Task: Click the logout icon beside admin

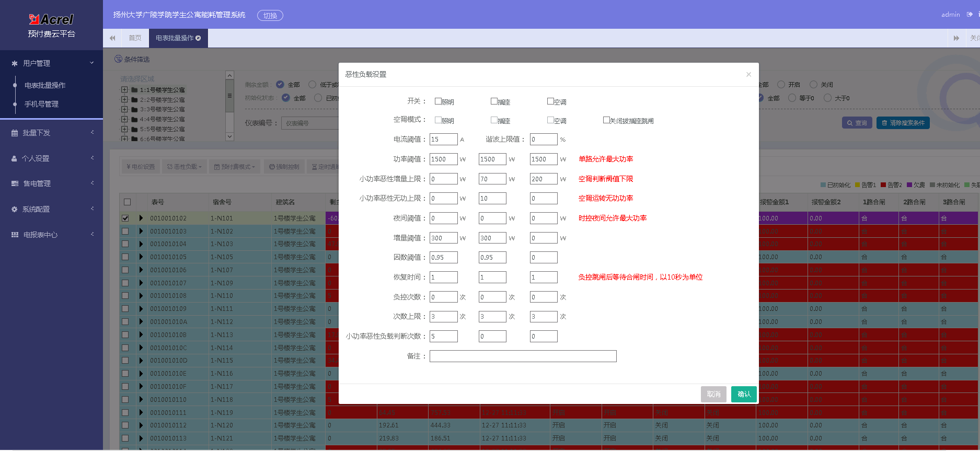Action: coord(970,15)
